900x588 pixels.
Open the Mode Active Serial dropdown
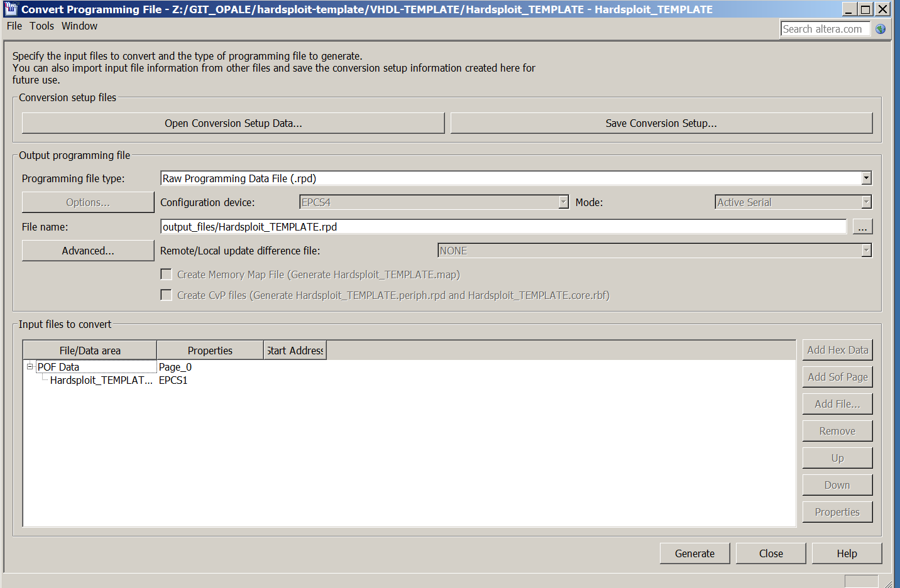[866, 202]
